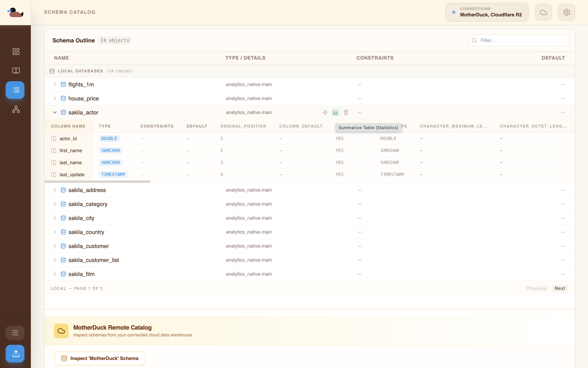Click the cloud icon in top bar
The width and height of the screenshot is (588, 368).
[x=543, y=12]
